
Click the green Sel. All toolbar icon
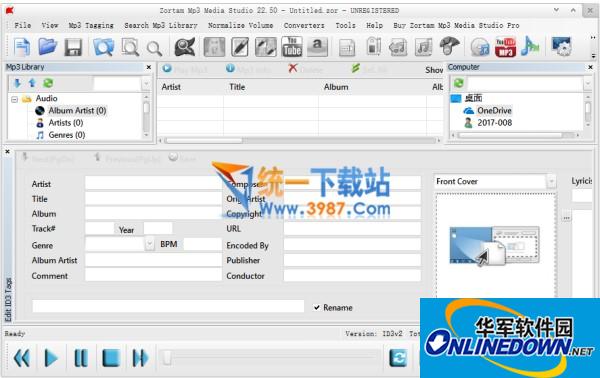click(x=355, y=68)
